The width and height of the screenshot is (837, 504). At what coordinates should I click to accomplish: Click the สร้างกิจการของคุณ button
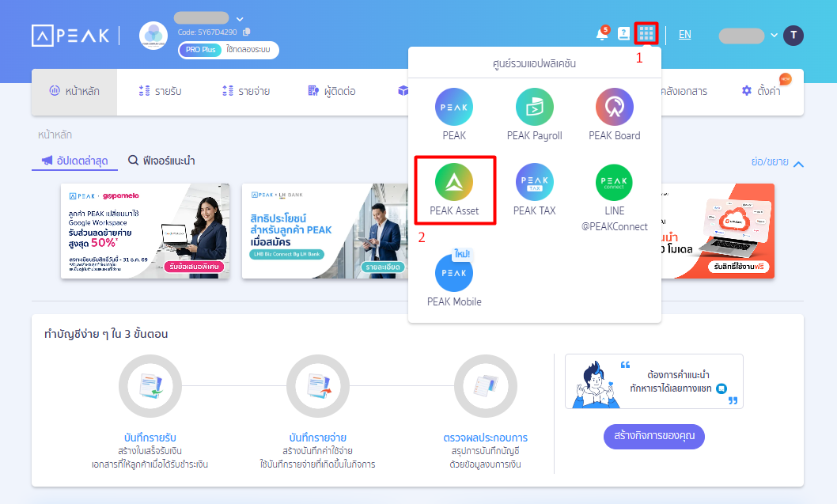[654, 436]
